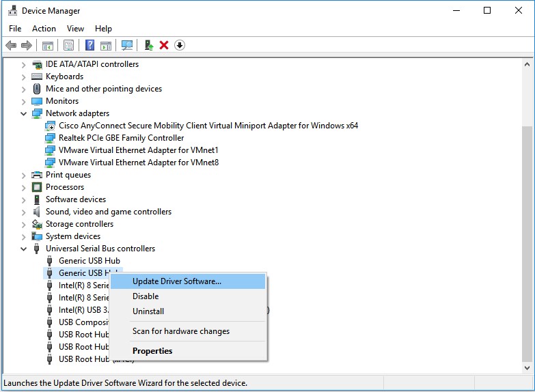
Task: Select VMware Virtual Ethernet Adapter for VMnet8
Action: (139, 163)
